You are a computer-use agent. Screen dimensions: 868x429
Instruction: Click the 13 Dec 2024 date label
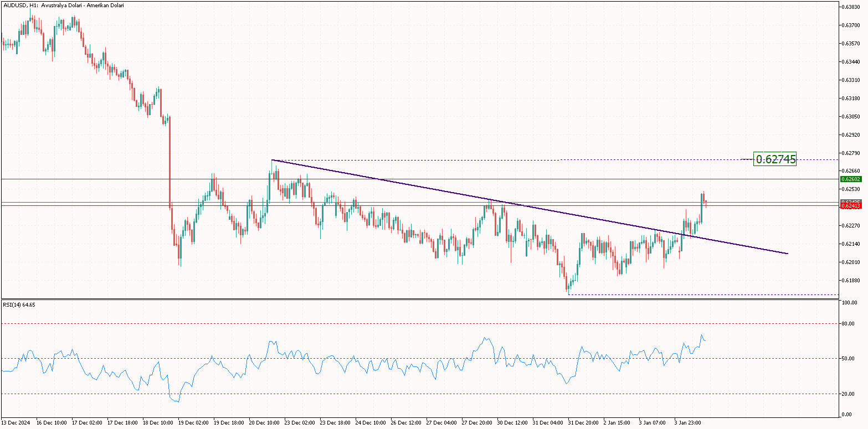pos(17,422)
